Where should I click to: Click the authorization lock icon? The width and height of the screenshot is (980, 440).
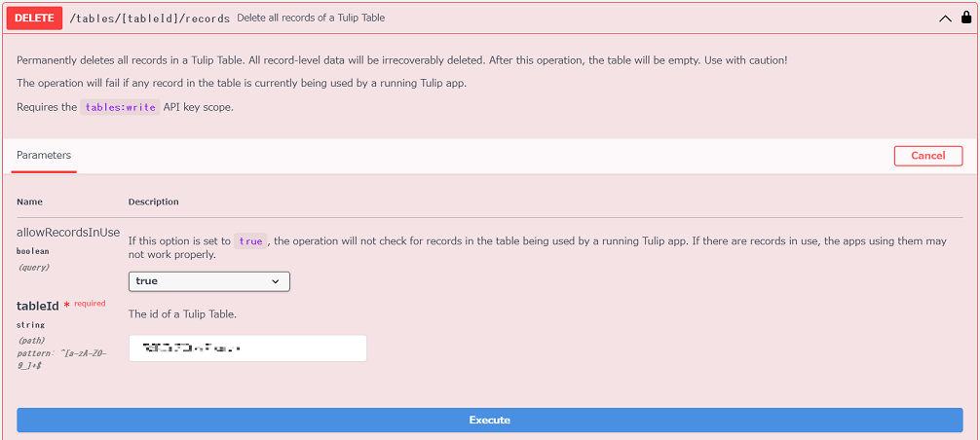(966, 18)
